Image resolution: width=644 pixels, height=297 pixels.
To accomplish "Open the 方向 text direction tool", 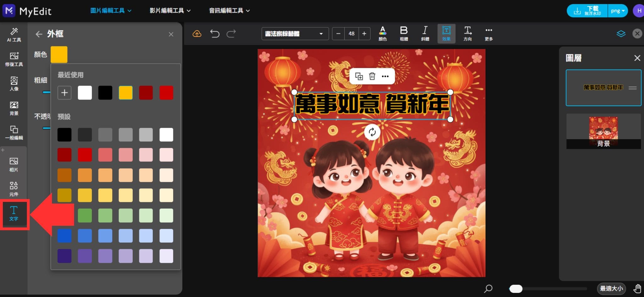I will click(468, 34).
